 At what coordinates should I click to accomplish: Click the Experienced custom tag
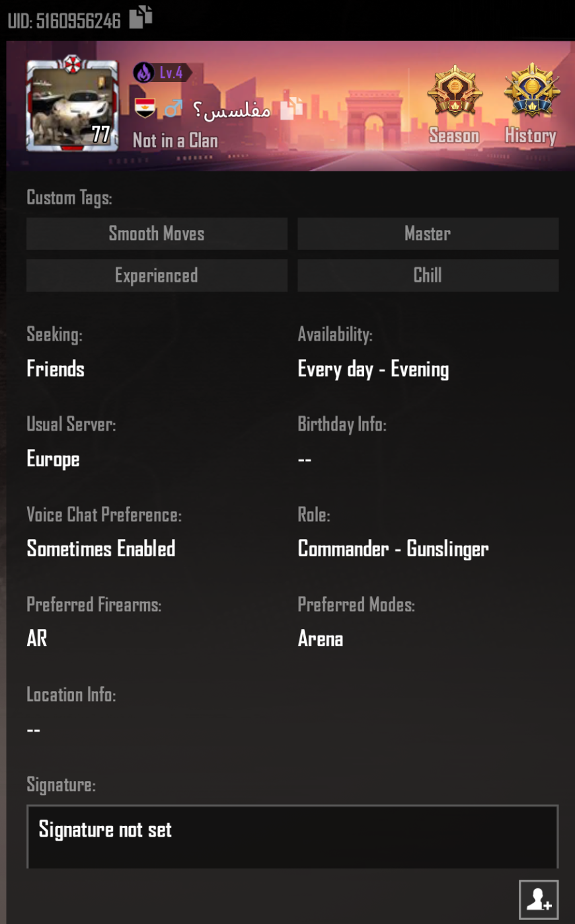pyautogui.click(x=157, y=275)
